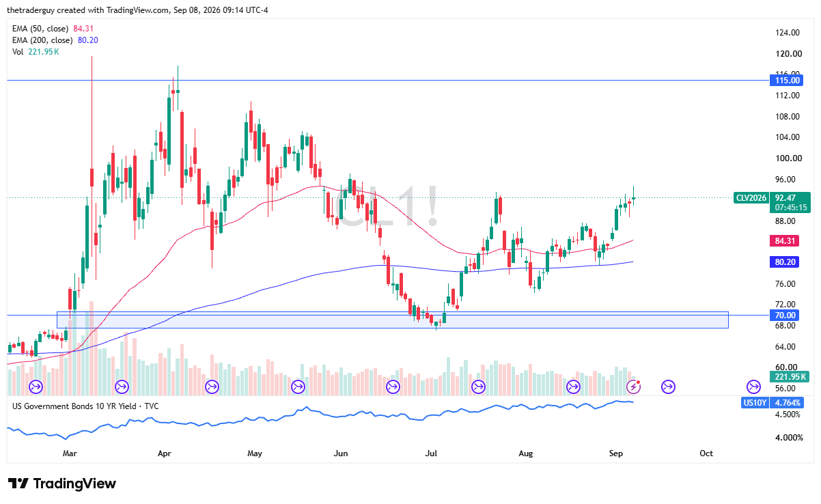This screenshot has height=504, width=821.
Task: Click the Jun label on the time axis
Action: (342, 453)
